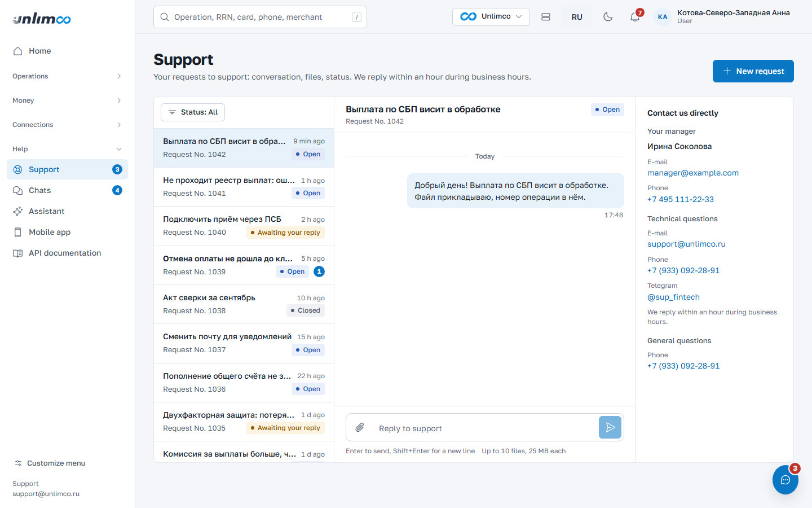The width and height of the screenshot is (812, 508).
Task: Open request No. 1040 awaiting reply
Action: tap(244, 226)
